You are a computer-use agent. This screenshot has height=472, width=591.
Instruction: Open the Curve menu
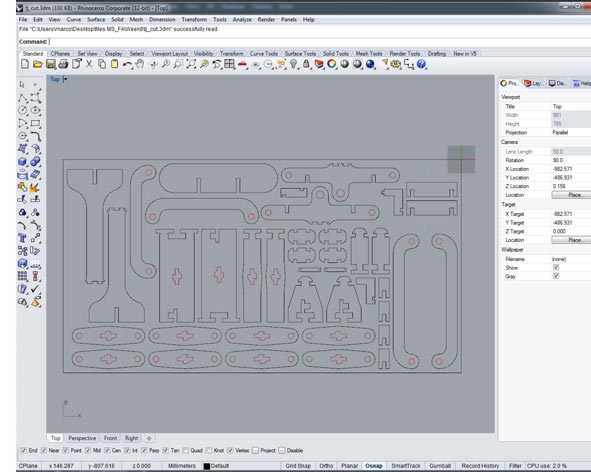coord(74,20)
